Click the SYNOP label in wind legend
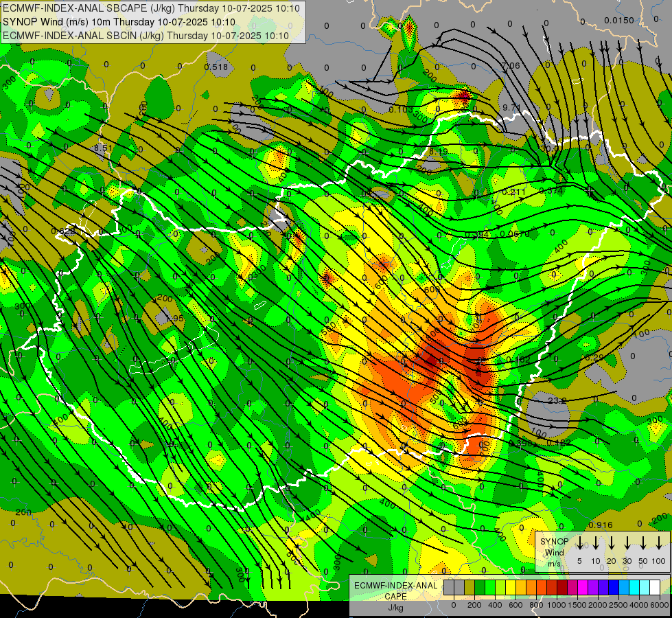This screenshot has width=672, height=618. click(554, 542)
